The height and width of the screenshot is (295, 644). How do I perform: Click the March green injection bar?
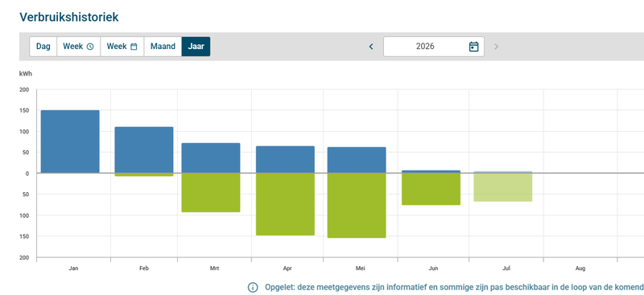click(x=211, y=192)
